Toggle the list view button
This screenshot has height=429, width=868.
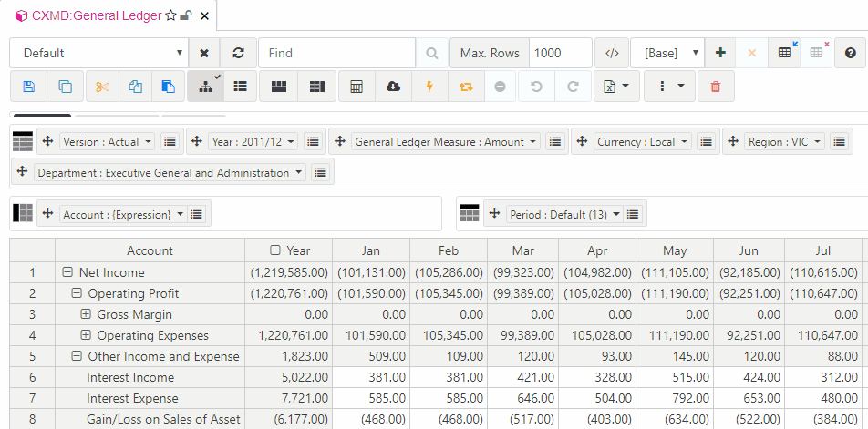(x=241, y=87)
